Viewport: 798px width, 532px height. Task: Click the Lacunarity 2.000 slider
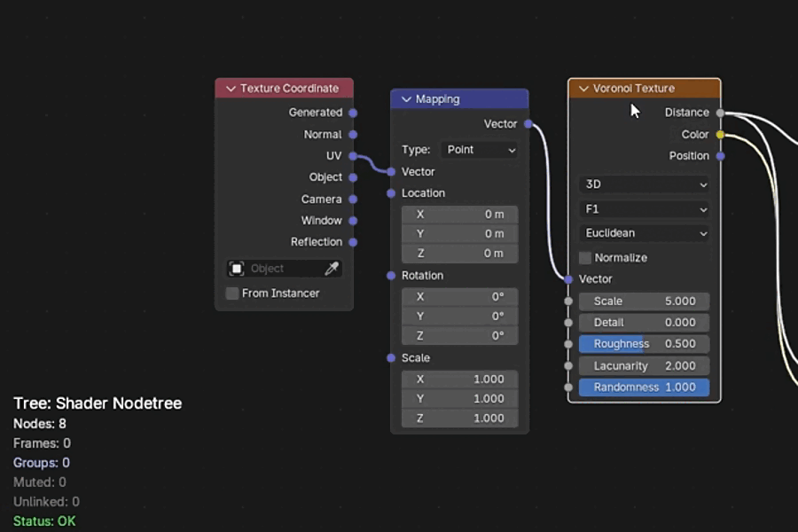click(x=645, y=366)
